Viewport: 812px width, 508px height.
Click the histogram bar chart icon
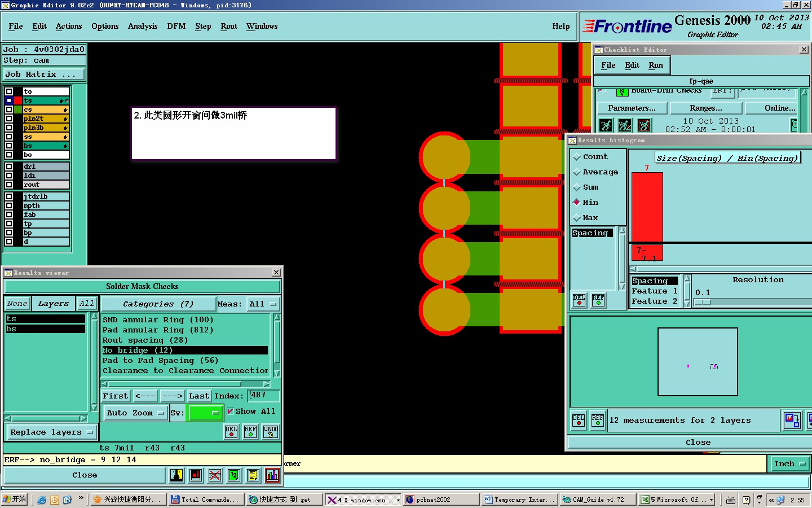pos(272,475)
